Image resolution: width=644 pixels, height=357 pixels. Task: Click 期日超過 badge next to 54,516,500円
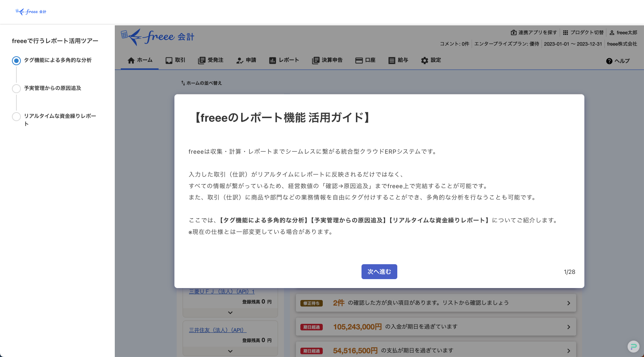[x=312, y=351]
